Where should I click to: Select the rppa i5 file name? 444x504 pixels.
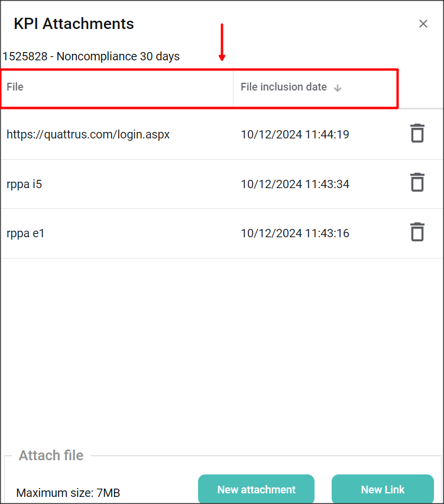tap(24, 184)
